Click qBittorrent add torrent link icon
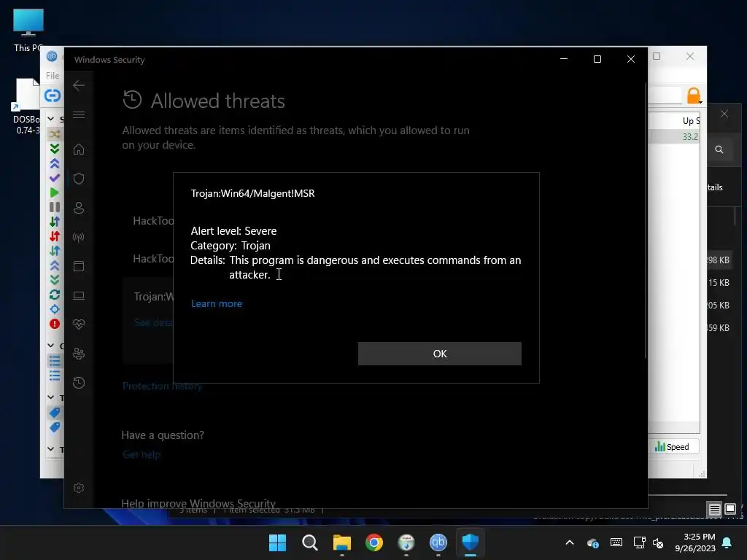The image size is (747, 560). click(53, 96)
